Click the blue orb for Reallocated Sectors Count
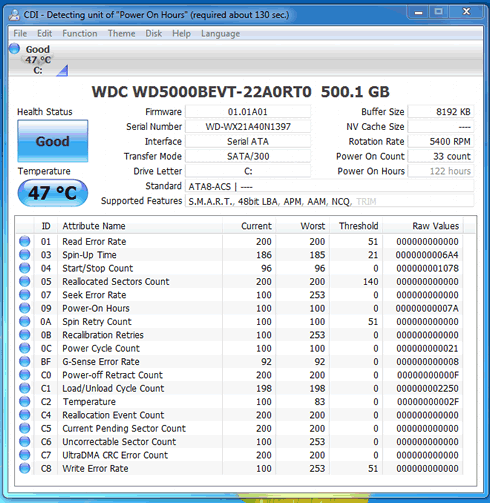The width and height of the screenshot is (490, 503). (x=24, y=281)
